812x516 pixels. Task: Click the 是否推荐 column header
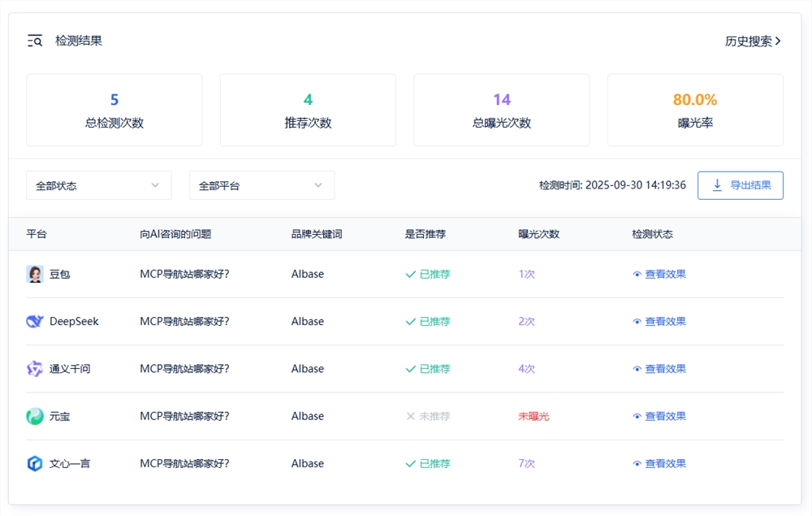coord(425,234)
